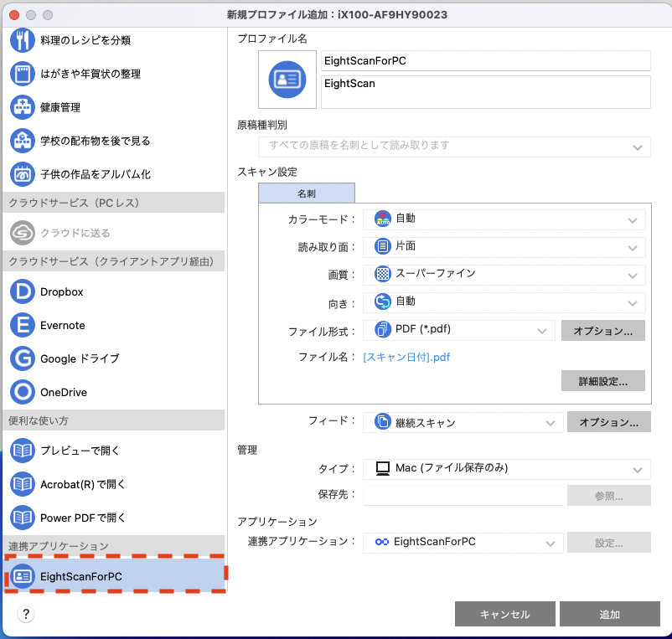
Task: Select the 料理のレシピを分類 label
Action: point(85,40)
